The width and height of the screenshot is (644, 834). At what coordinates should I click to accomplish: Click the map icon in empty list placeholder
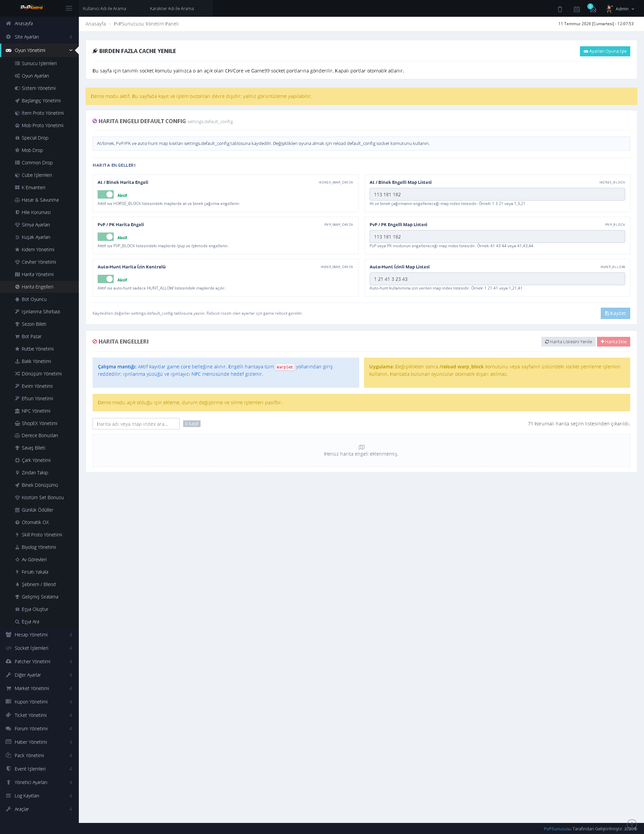click(x=362, y=447)
